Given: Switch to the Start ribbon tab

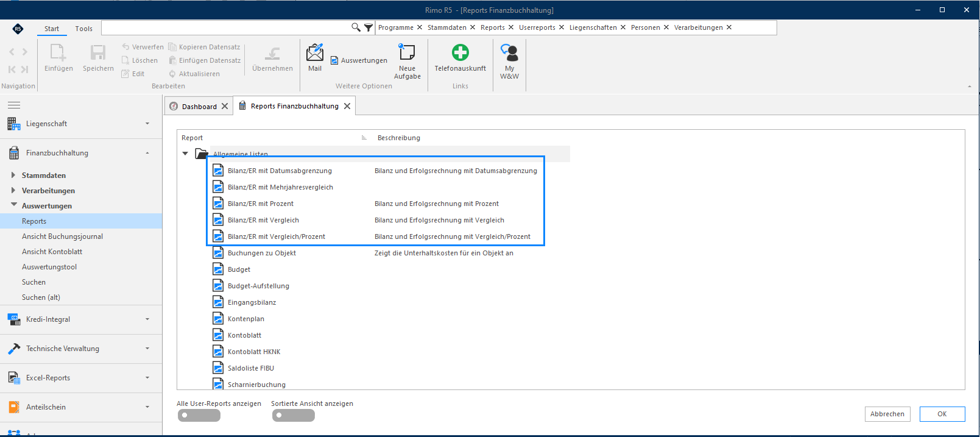Looking at the screenshot, I should coord(52,29).
